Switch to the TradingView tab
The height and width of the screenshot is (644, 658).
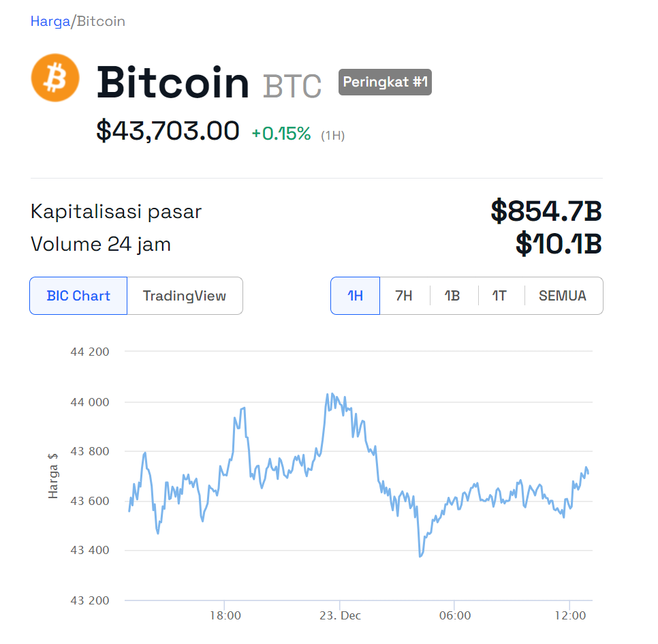click(185, 296)
